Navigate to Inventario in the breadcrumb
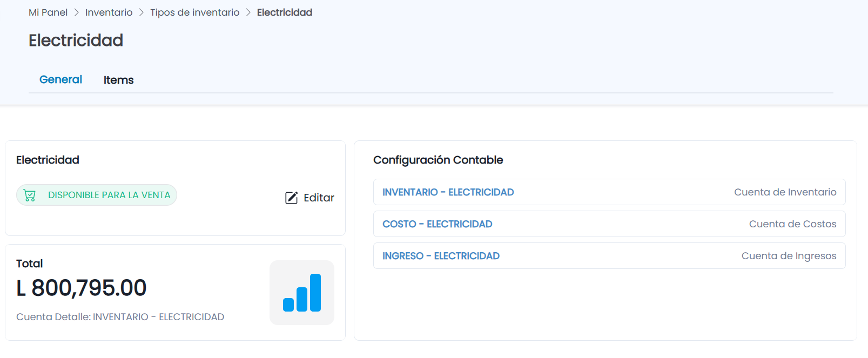The height and width of the screenshot is (358, 868). pyautogui.click(x=109, y=12)
